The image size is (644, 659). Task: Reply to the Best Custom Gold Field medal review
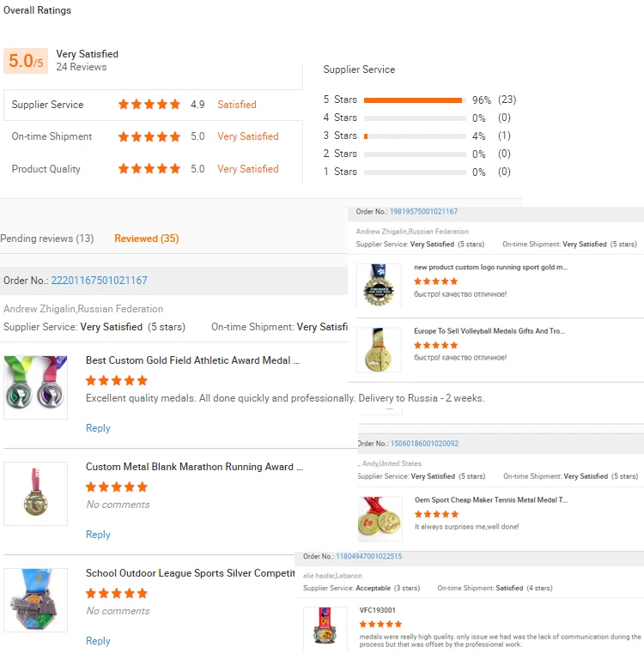coord(98,428)
